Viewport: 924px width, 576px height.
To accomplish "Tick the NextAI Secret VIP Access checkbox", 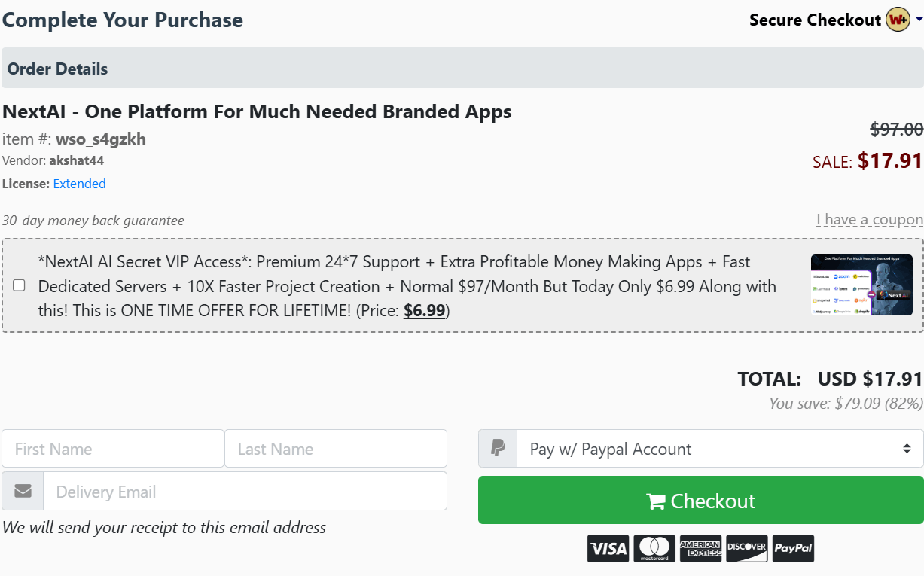I will 20,285.
